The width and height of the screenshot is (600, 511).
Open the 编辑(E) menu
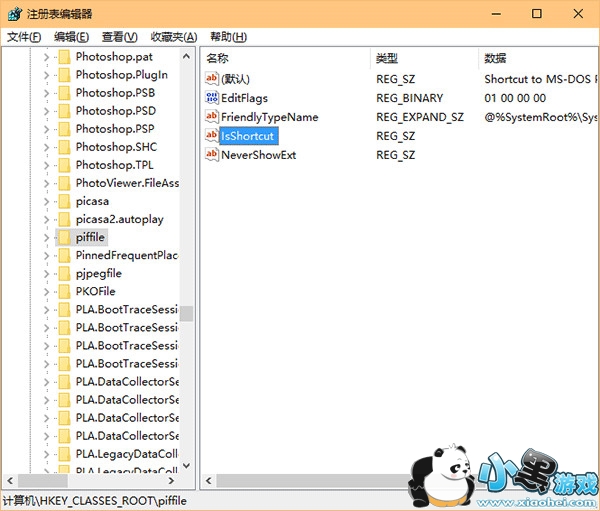pyautogui.click(x=71, y=37)
